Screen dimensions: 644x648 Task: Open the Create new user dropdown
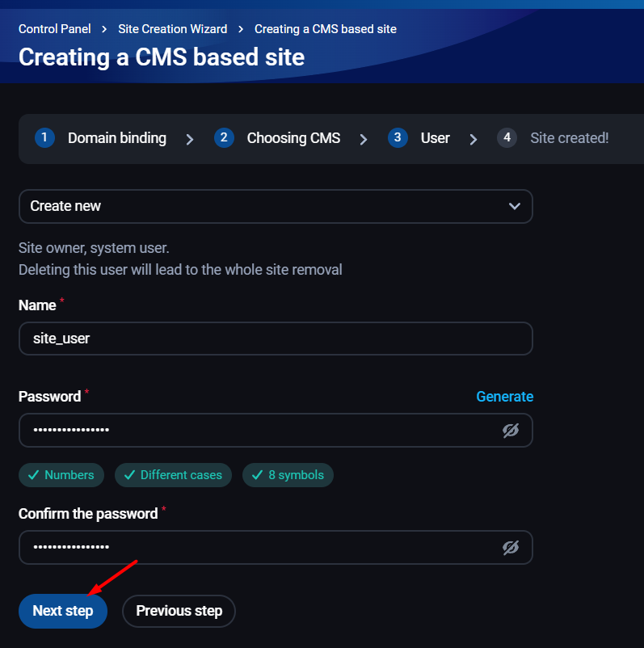275,206
